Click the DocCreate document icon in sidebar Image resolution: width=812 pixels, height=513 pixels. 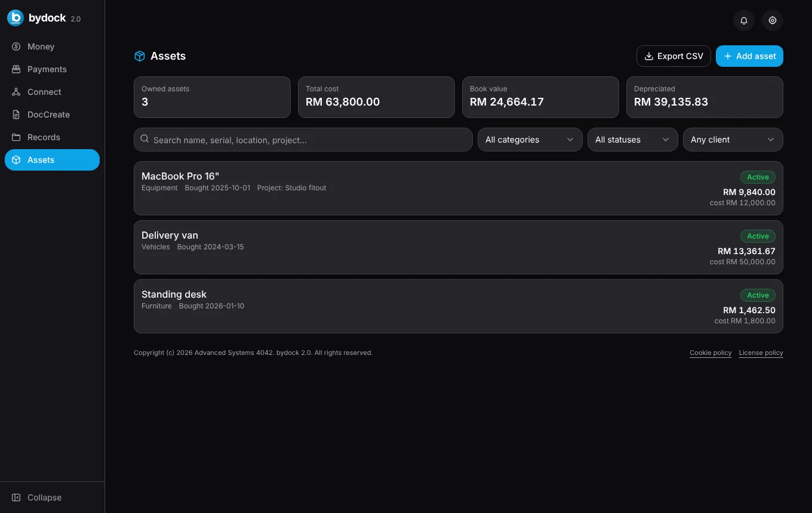click(x=16, y=115)
